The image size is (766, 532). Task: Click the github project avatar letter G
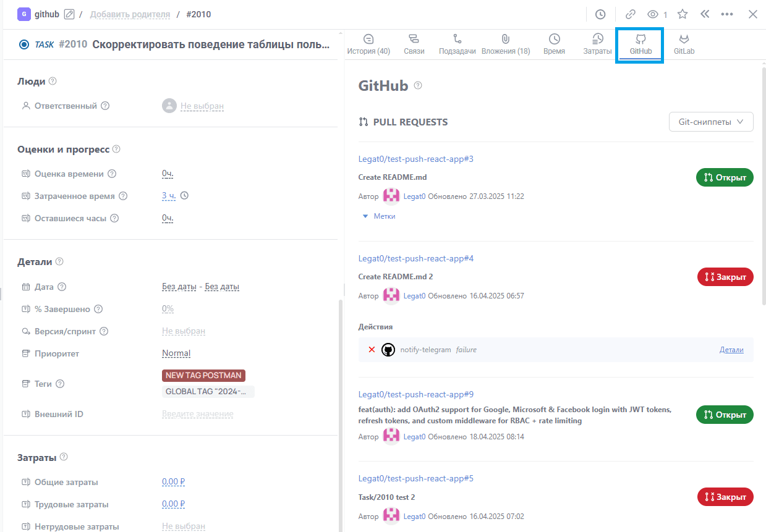24,14
